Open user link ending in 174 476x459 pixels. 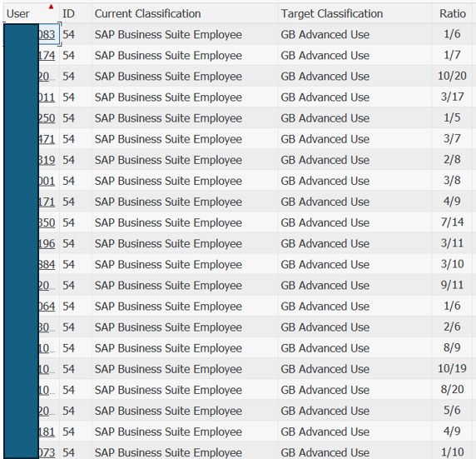47,55
